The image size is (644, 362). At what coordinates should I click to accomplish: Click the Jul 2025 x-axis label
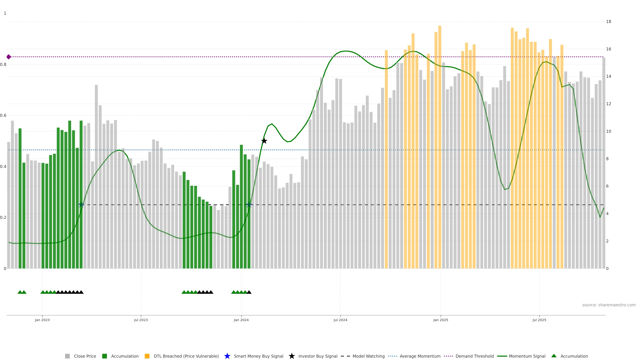(x=539, y=320)
